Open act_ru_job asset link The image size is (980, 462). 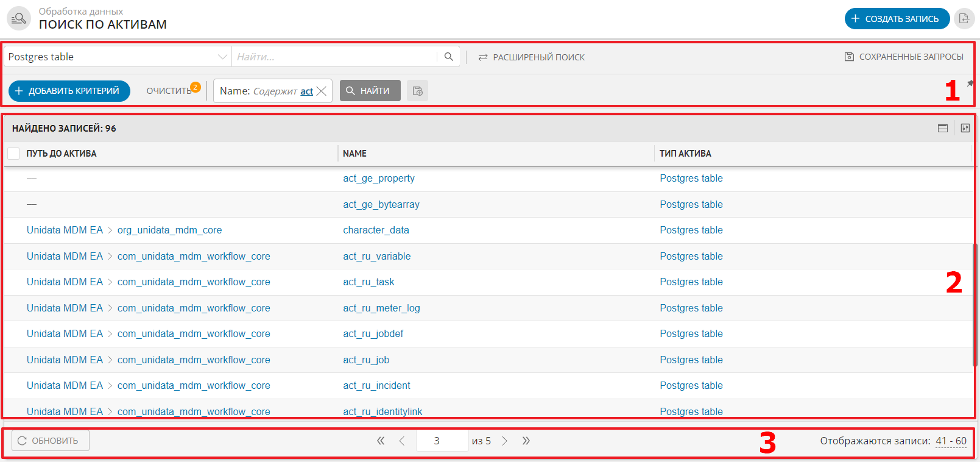(x=366, y=360)
